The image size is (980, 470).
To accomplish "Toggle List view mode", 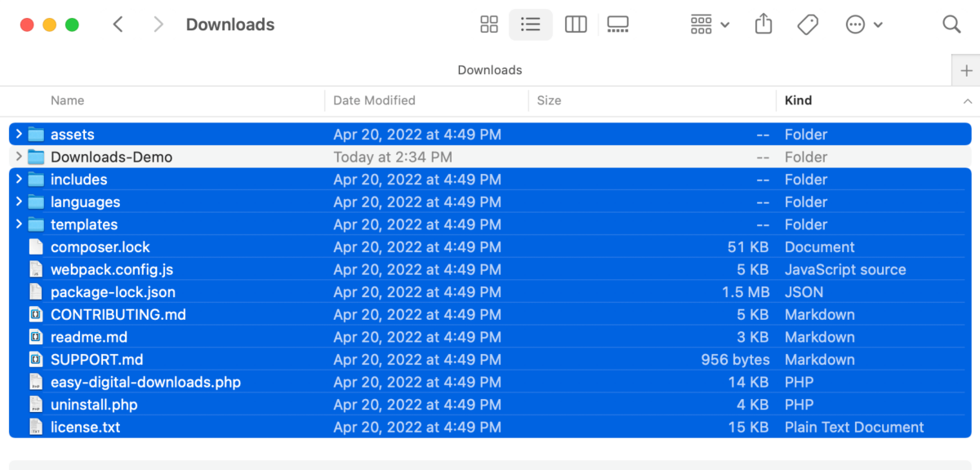I will tap(530, 24).
